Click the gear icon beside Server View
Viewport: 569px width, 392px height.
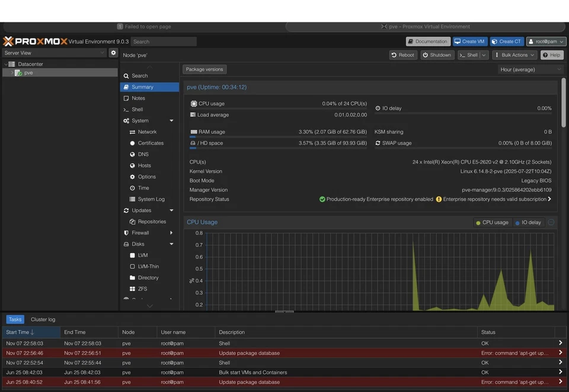tap(113, 53)
